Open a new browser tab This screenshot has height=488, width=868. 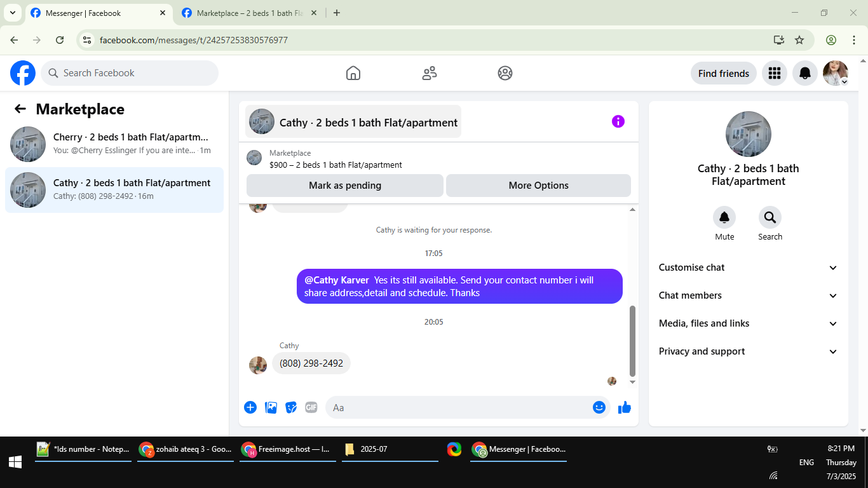(337, 13)
